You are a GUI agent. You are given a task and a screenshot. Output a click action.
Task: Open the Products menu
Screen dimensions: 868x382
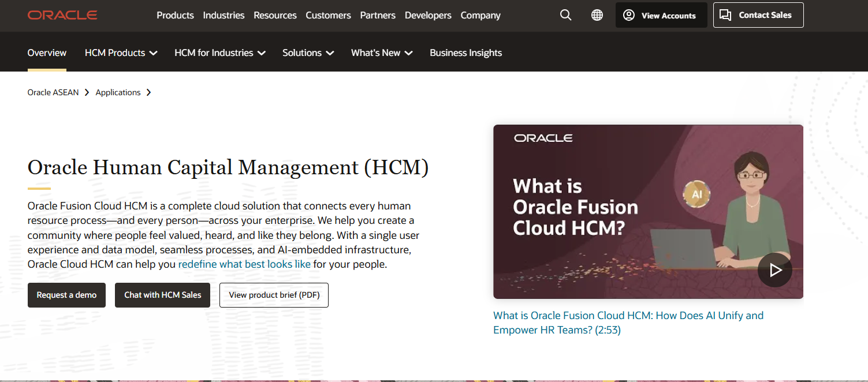(x=175, y=16)
